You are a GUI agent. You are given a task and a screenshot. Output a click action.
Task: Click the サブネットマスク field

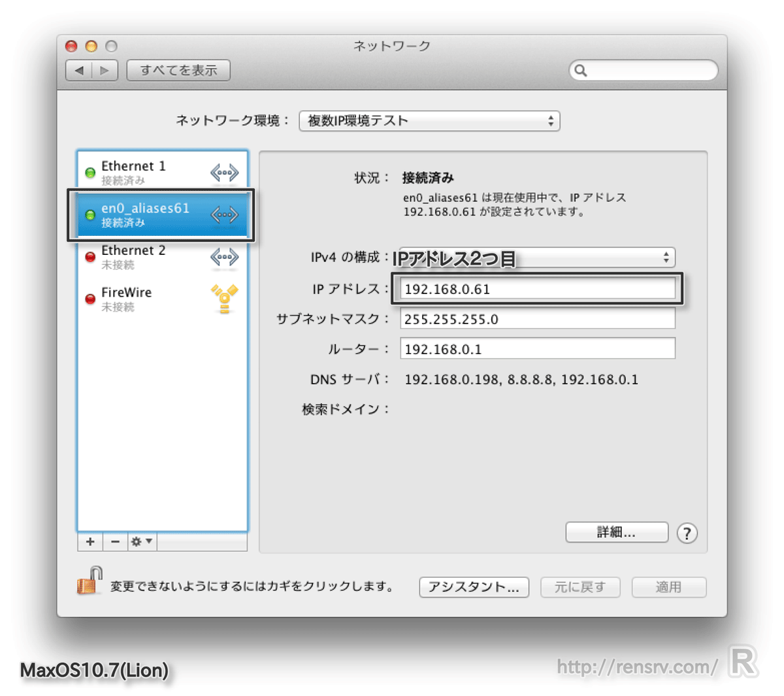[x=537, y=319]
